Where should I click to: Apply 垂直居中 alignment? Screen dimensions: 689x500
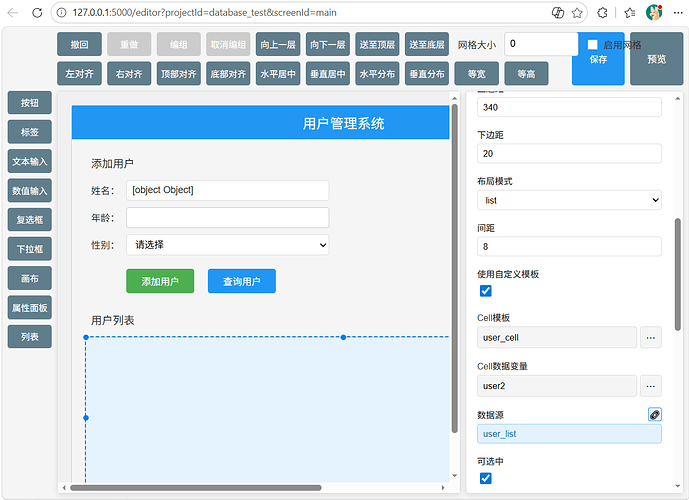click(x=328, y=73)
